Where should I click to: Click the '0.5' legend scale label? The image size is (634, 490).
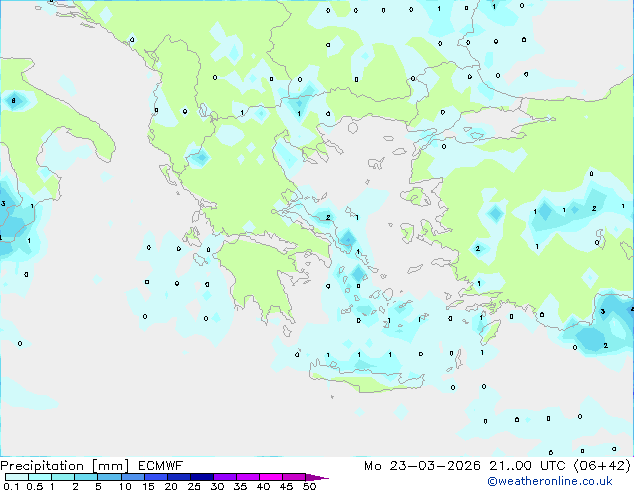click(x=34, y=486)
